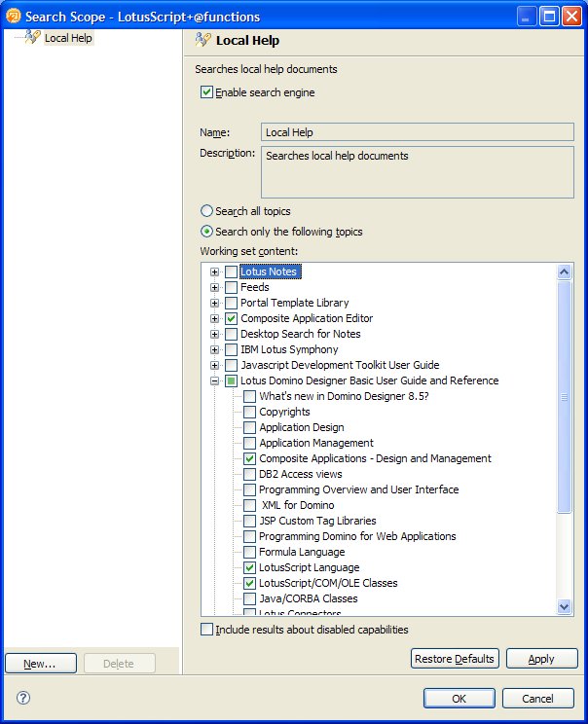588x724 pixels.
Task: Toggle Include results about disabled capabilities
Action: click(x=206, y=629)
